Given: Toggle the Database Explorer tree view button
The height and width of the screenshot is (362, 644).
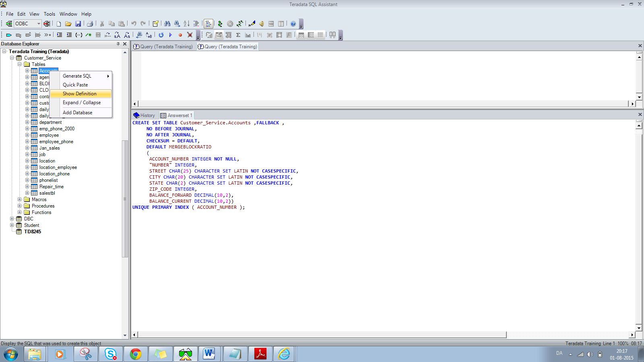Looking at the screenshot, I should pyautogui.click(x=208, y=24).
